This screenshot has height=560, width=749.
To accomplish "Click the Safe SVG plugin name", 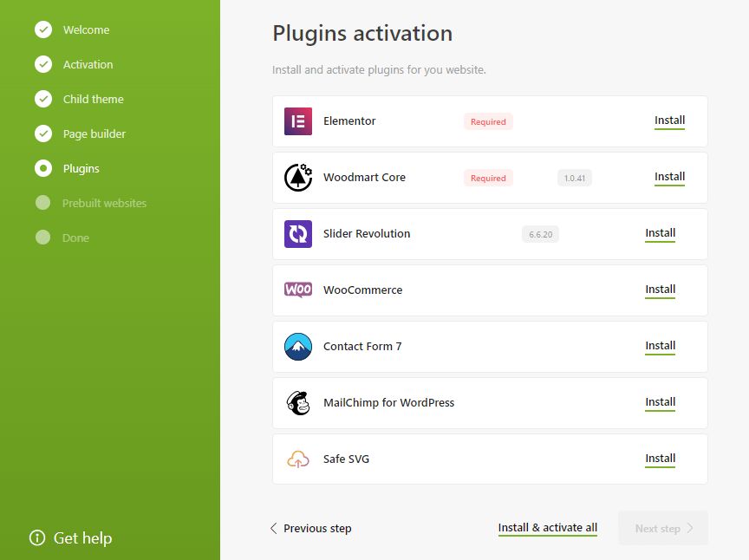I will pyautogui.click(x=346, y=459).
